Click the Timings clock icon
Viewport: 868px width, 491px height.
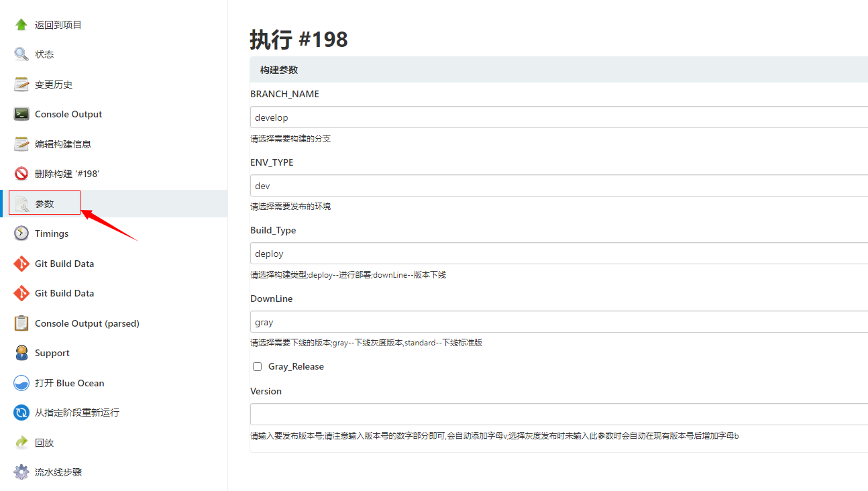coord(21,233)
